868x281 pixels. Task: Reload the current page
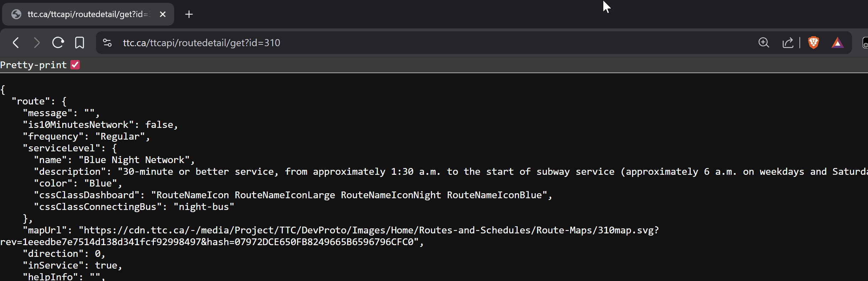point(58,43)
